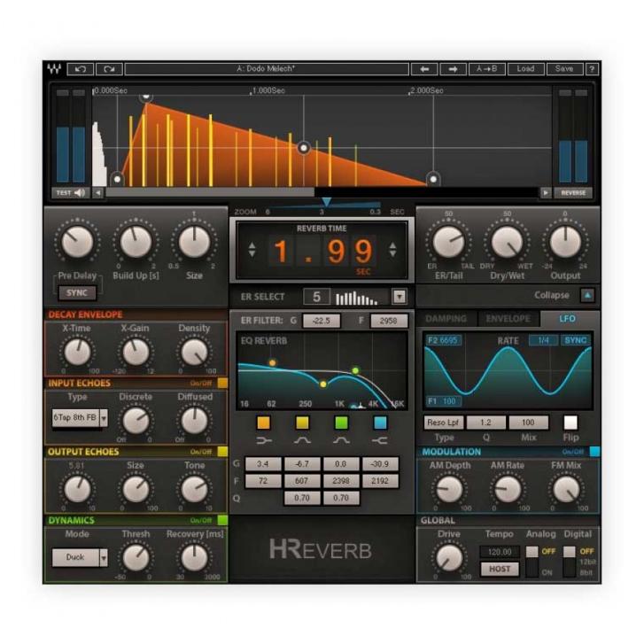This screenshot has height=644, width=644.
Task: Select the LFO tab
Action: (x=568, y=319)
